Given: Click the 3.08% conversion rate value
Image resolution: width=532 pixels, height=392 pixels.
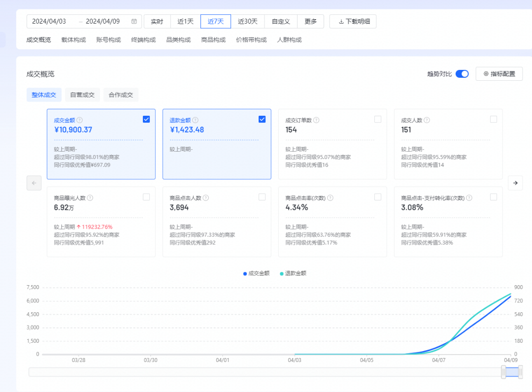Looking at the screenshot, I should point(412,207).
